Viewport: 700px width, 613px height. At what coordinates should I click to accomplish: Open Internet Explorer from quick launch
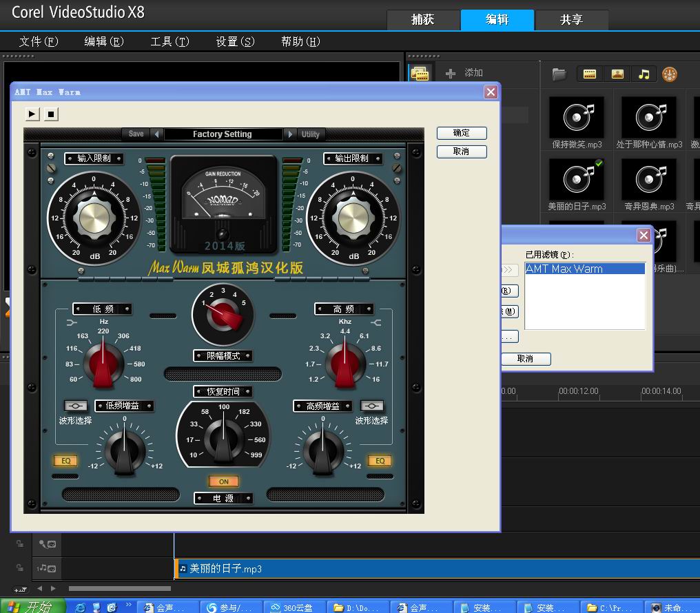point(81,607)
